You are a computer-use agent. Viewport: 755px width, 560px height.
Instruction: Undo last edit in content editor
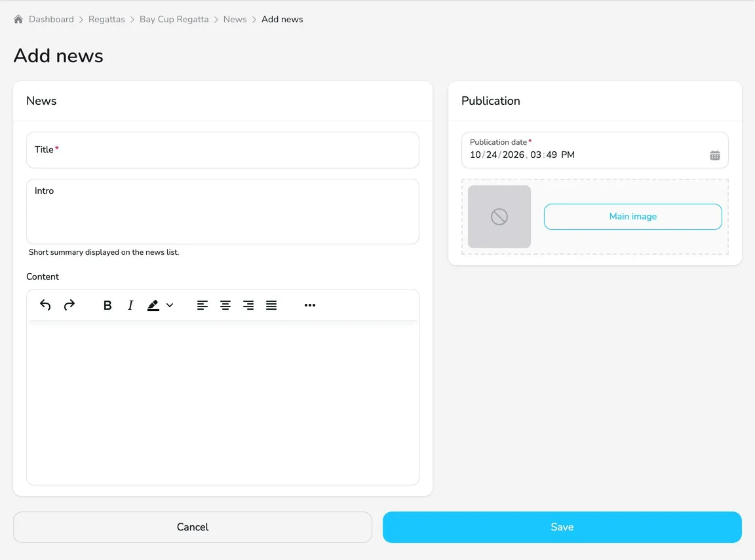pyautogui.click(x=45, y=305)
